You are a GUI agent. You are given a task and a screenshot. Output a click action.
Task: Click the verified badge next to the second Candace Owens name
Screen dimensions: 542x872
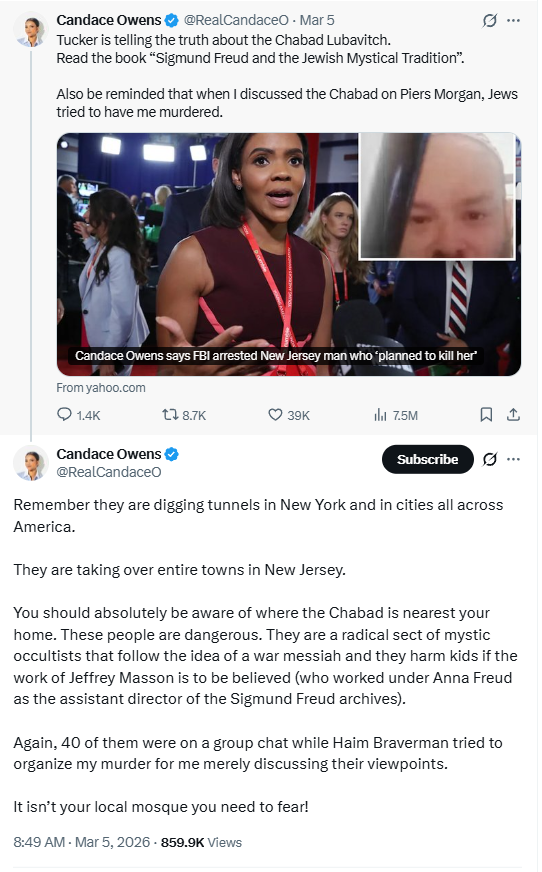tap(172, 454)
